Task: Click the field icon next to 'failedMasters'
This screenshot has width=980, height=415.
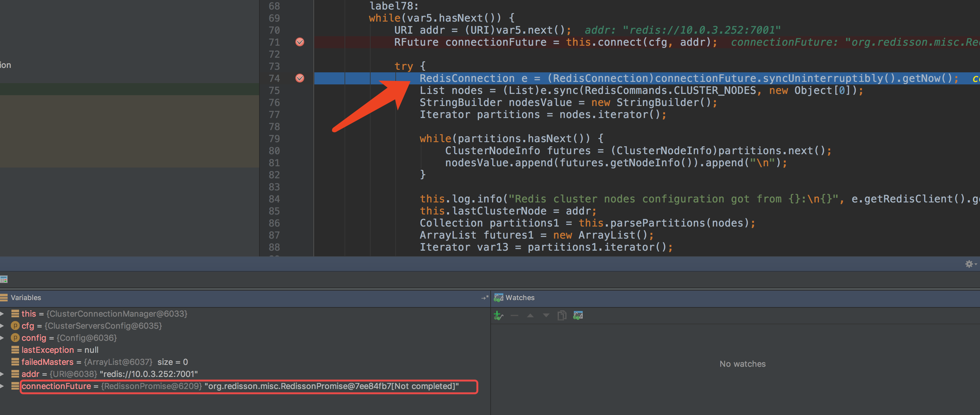Action: 15,362
